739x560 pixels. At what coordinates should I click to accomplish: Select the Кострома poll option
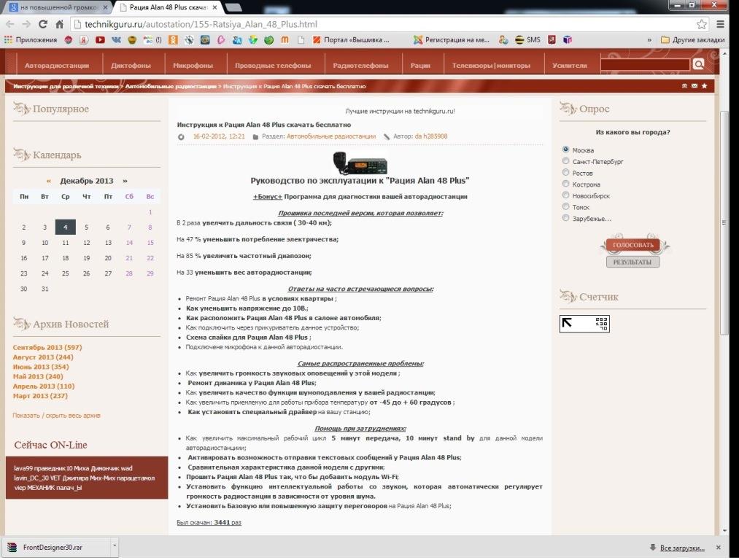565,184
